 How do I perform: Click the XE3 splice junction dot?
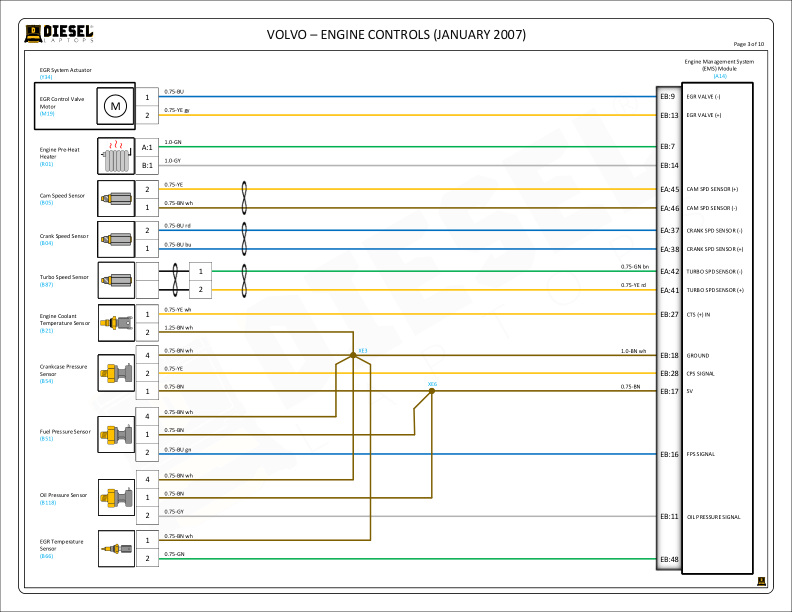[x=353, y=355]
